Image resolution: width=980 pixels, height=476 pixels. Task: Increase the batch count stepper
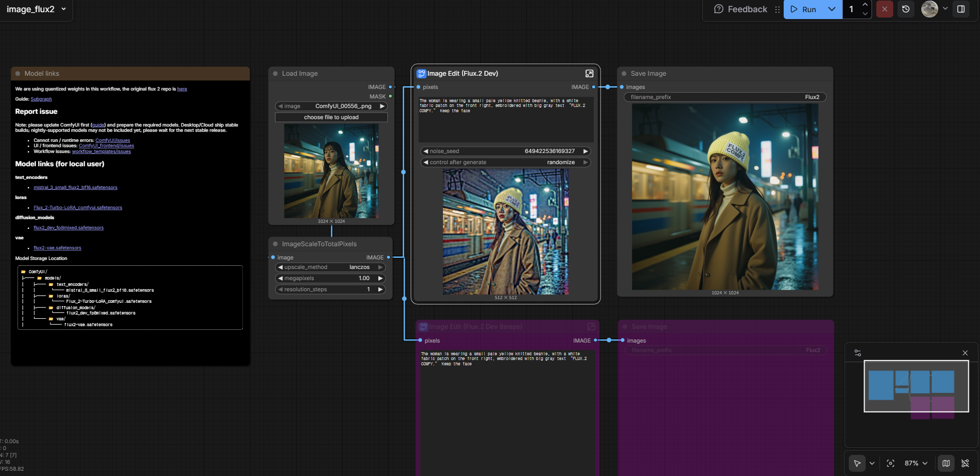(x=865, y=5)
